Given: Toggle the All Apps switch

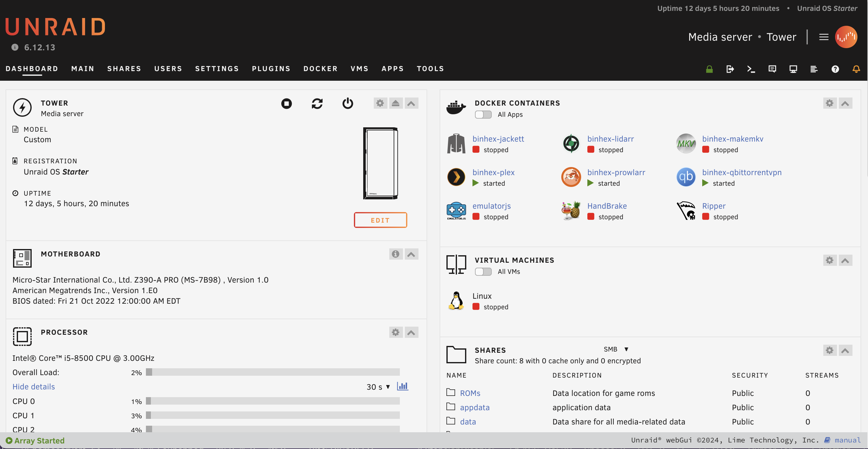Looking at the screenshot, I should pyautogui.click(x=483, y=115).
